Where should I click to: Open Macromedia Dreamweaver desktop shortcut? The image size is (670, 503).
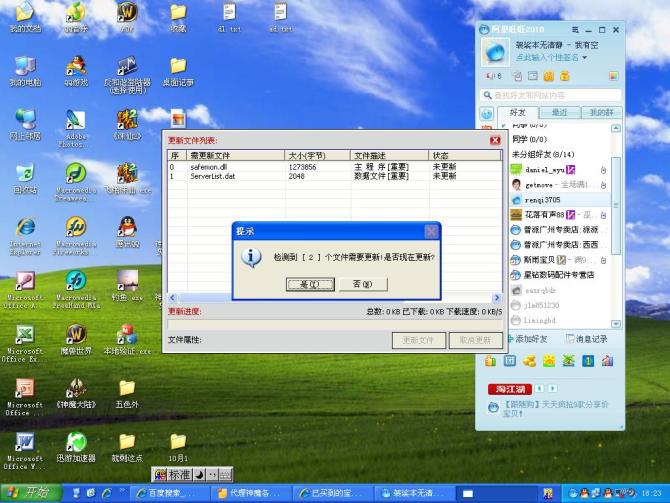point(76,182)
